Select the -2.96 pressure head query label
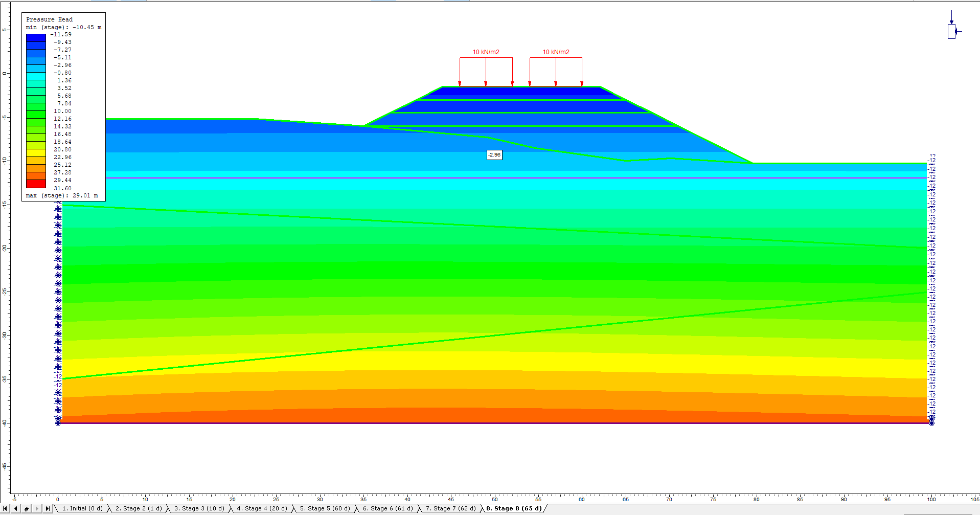The width and height of the screenshot is (980, 515). coord(493,155)
